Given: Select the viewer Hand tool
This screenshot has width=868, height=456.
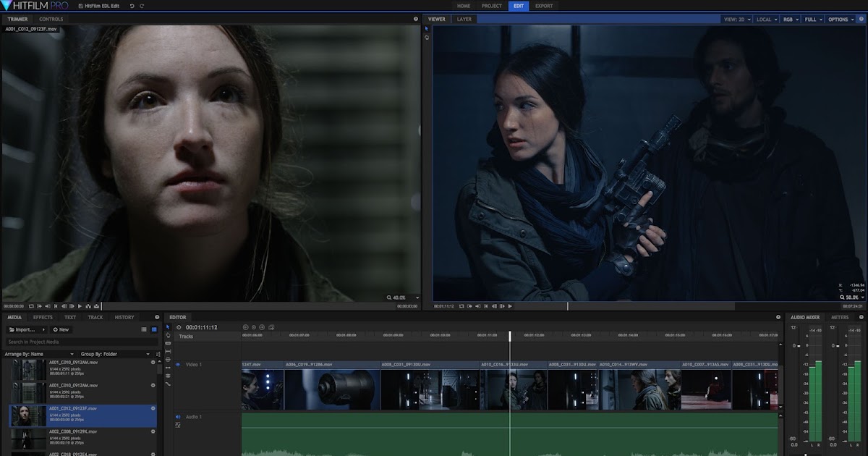Looking at the screenshot, I should (427, 37).
